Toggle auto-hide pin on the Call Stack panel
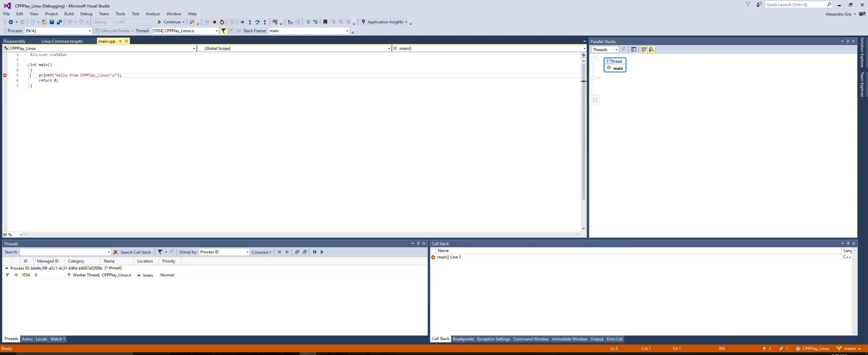Image resolution: width=868 pixels, height=355 pixels. tap(848, 244)
